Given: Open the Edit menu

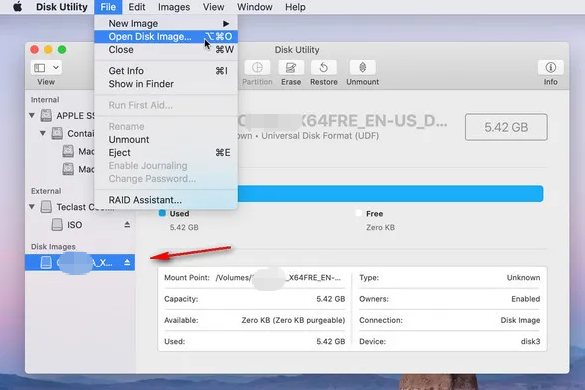Looking at the screenshot, I should 137,7.
